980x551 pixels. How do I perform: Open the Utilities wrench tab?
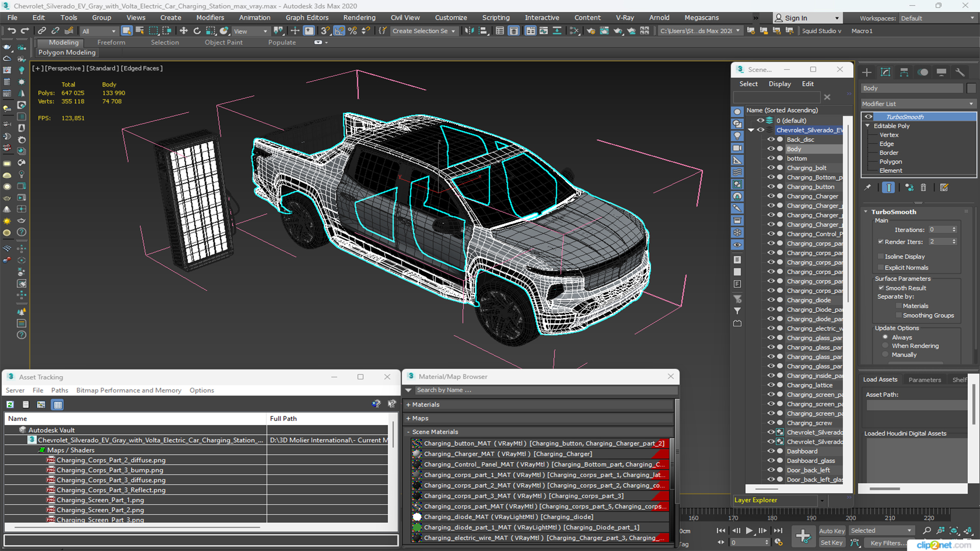coord(960,72)
